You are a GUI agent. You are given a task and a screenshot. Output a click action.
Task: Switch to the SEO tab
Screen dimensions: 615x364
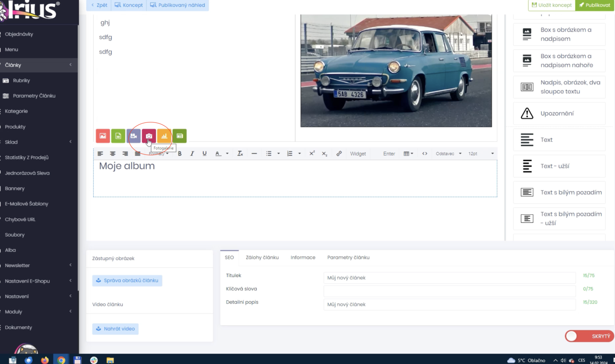(x=229, y=257)
